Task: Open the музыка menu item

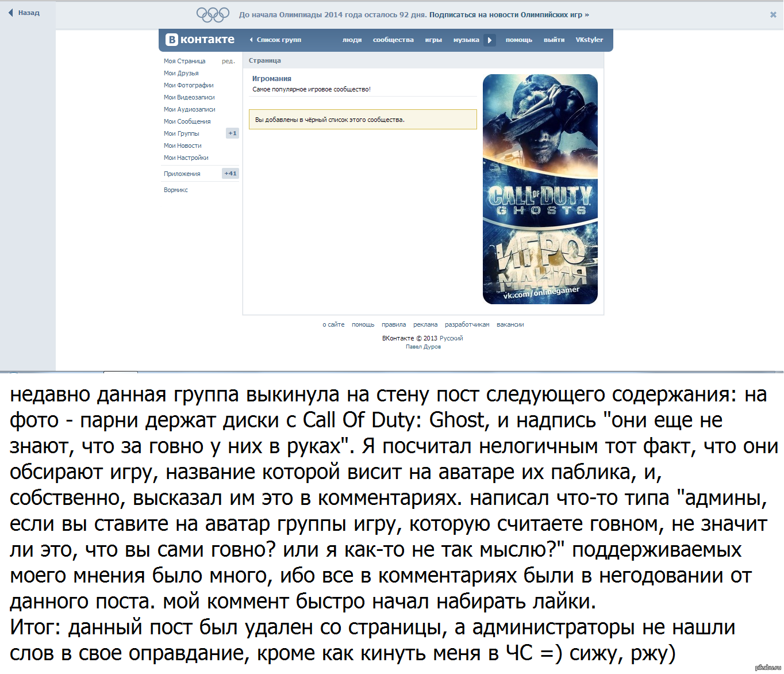Action: [466, 40]
